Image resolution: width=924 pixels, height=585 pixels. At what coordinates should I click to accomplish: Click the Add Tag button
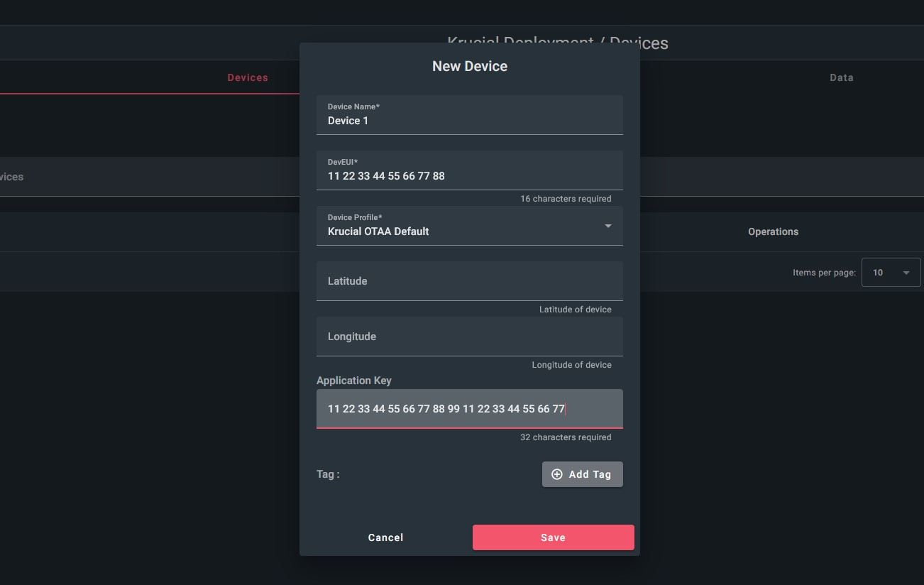click(583, 474)
